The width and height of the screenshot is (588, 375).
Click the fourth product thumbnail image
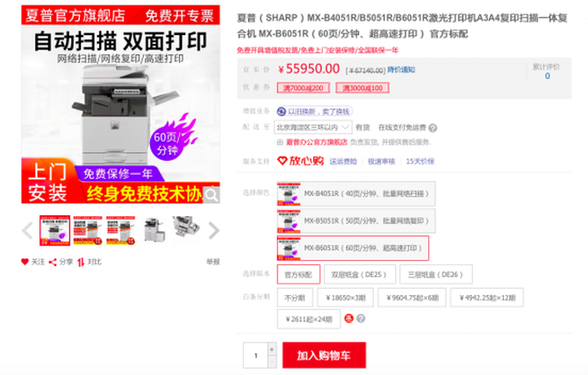click(x=154, y=230)
